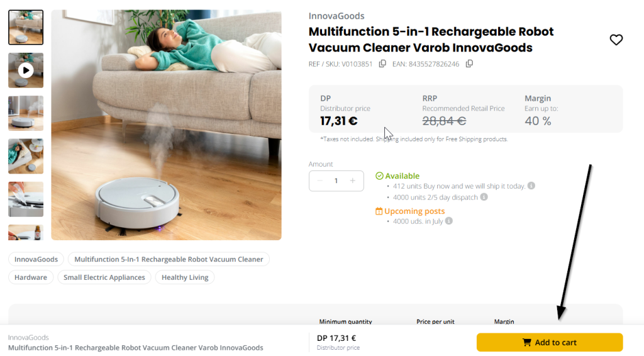Open the Hardware category tag

(31, 277)
